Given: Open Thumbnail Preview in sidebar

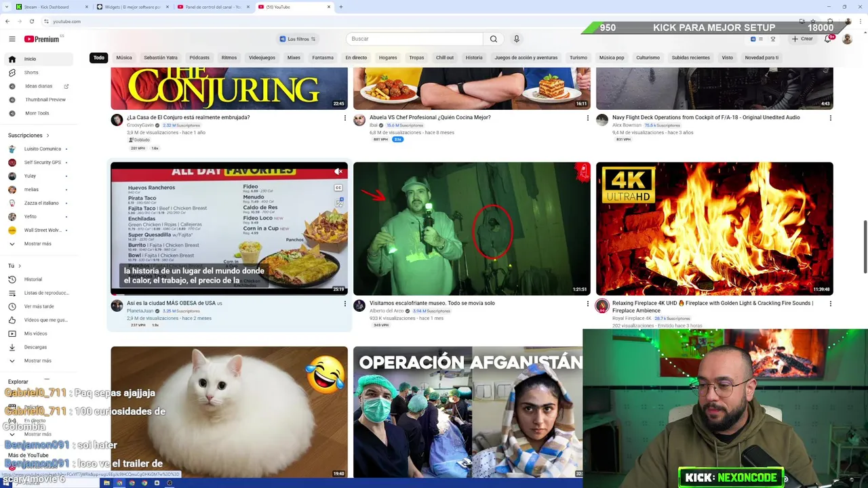Looking at the screenshot, I should pos(39,100).
